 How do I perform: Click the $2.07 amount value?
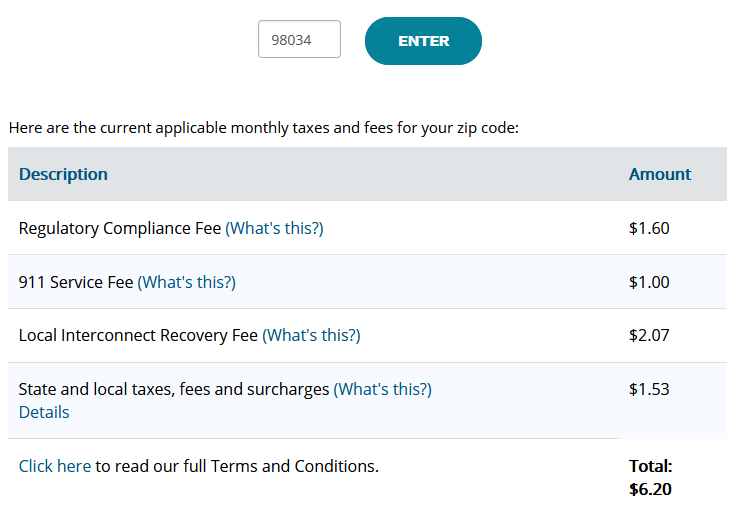click(x=649, y=335)
